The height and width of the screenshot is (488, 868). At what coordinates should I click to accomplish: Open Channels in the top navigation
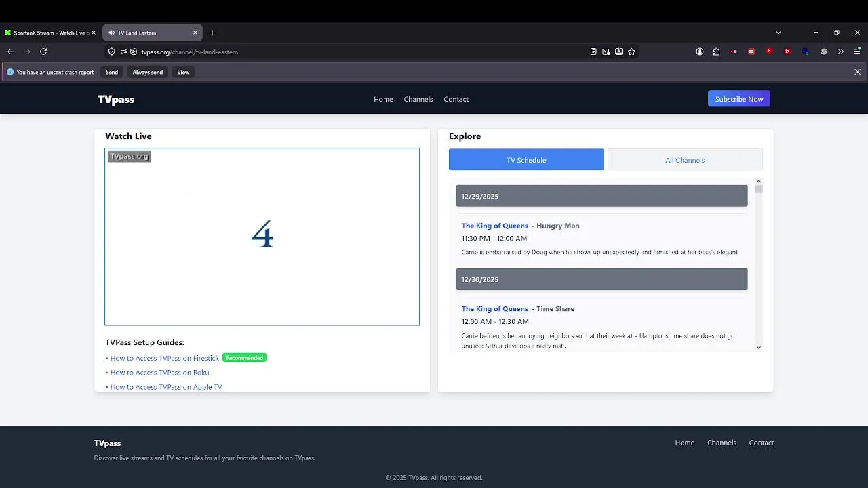(418, 99)
